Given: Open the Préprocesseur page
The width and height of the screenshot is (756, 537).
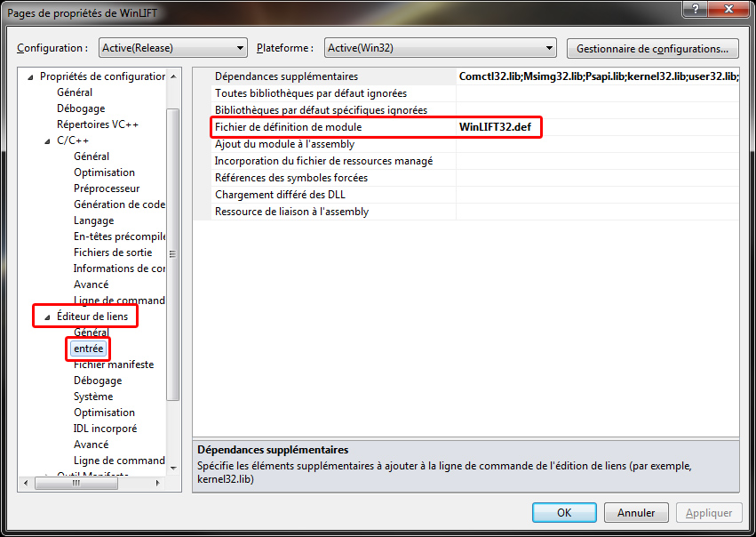Looking at the screenshot, I should coord(107,188).
